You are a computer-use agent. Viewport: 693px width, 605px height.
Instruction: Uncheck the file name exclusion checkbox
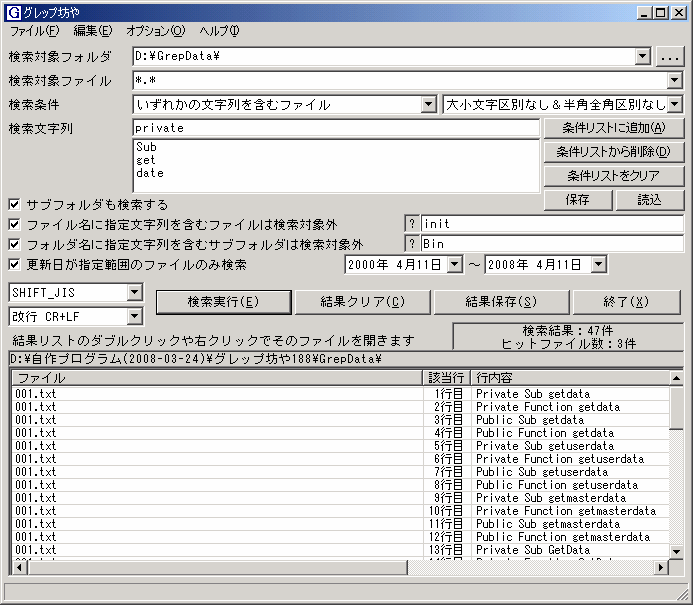[x=14, y=224]
